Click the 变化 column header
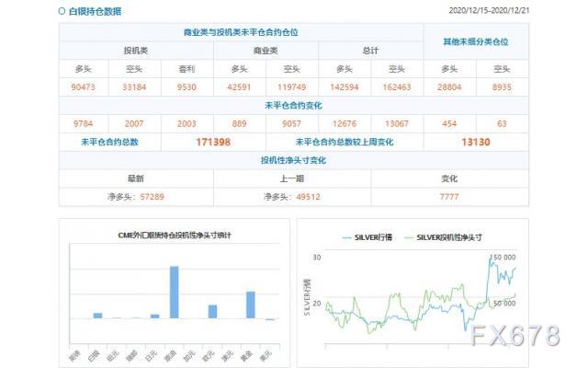588x368 pixels. pos(449,178)
